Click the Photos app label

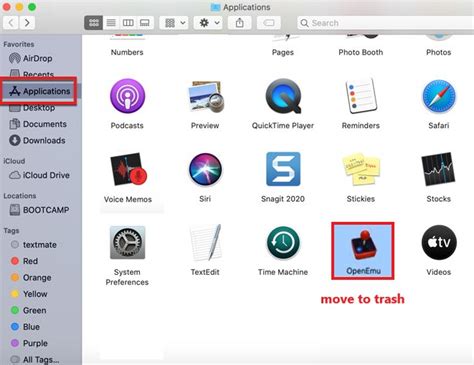pyautogui.click(x=439, y=52)
